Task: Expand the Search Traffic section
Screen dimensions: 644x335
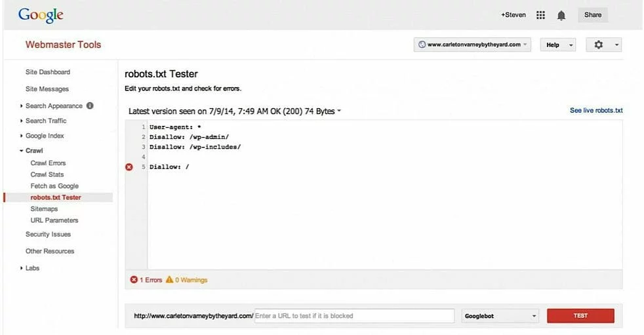Action: (45, 121)
